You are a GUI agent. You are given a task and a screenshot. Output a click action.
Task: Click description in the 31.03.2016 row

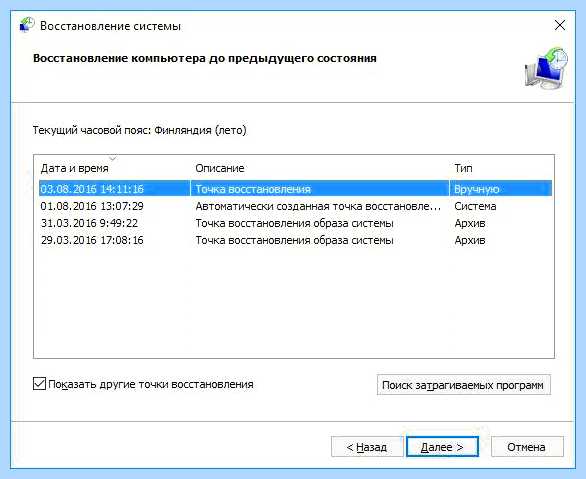click(x=294, y=223)
